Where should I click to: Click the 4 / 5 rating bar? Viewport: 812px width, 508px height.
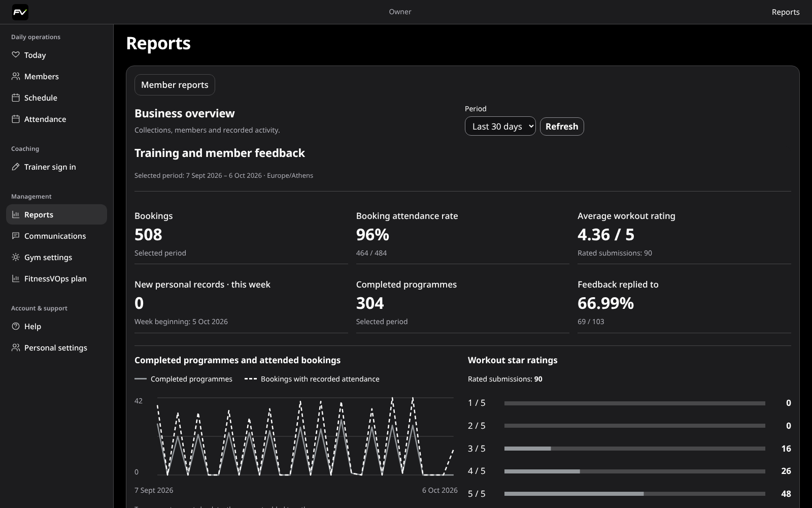[x=634, y=471]
